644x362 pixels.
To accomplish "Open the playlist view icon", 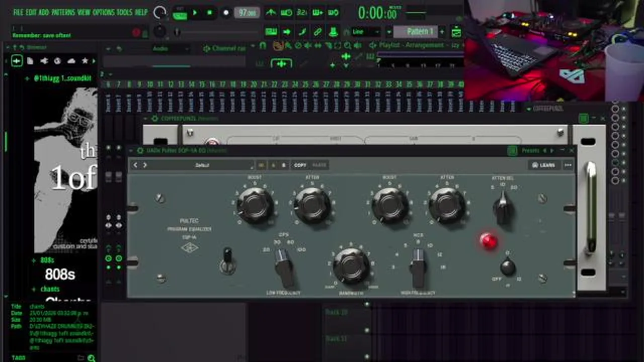I will pyautogui.click(x=271, y=32).
